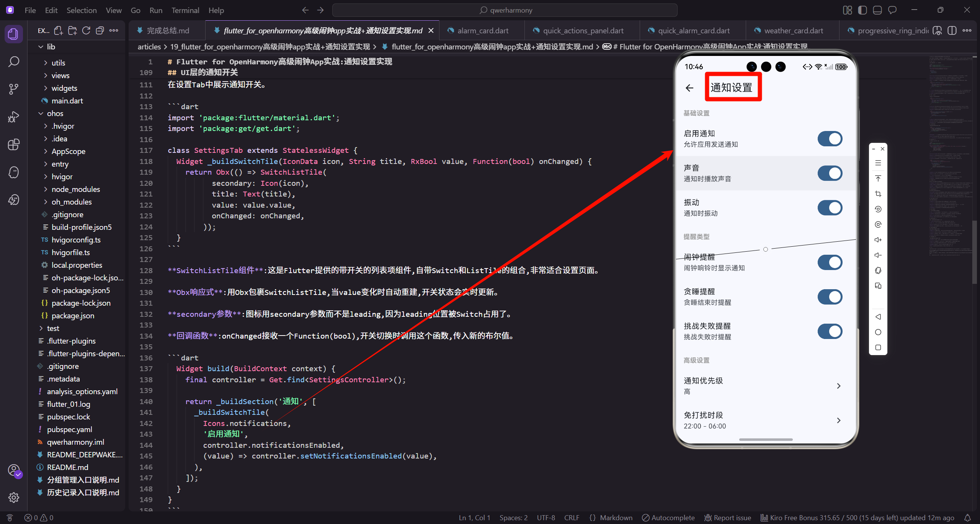Open the Kiro ghost panel
The height and width of the screenshot is (524, 980).
(x=14, y=172)
